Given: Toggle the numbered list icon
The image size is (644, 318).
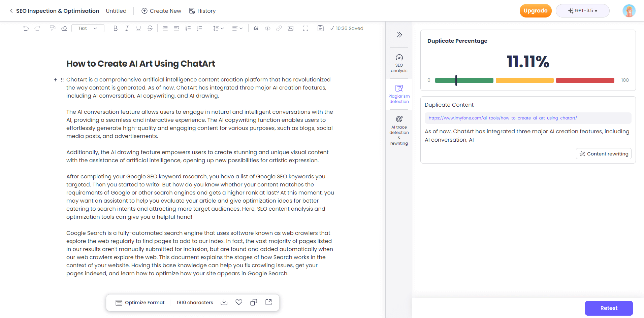Looking at the screenshot, I should [x=188, y=28].
